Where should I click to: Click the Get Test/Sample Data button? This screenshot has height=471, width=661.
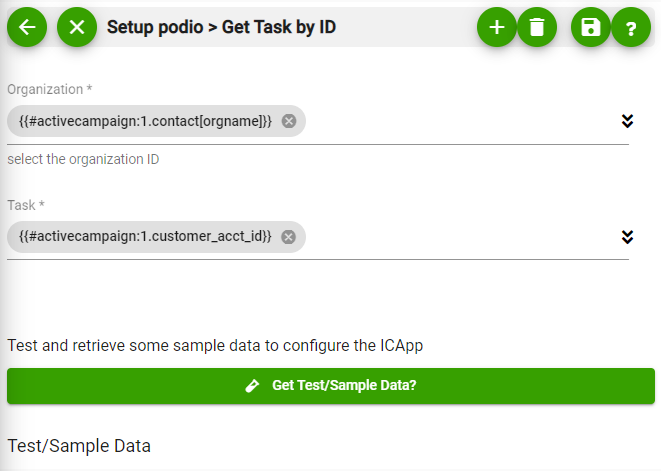tap(331, 386)
